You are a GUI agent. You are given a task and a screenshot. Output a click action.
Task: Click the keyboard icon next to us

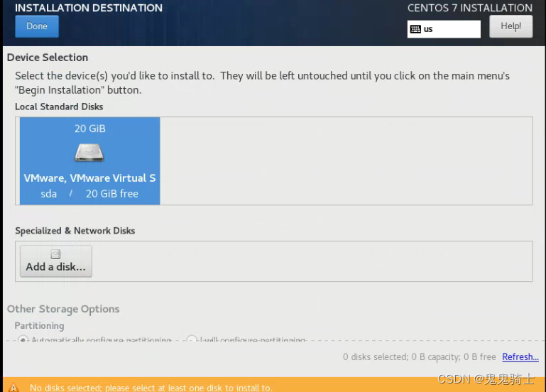415,29
